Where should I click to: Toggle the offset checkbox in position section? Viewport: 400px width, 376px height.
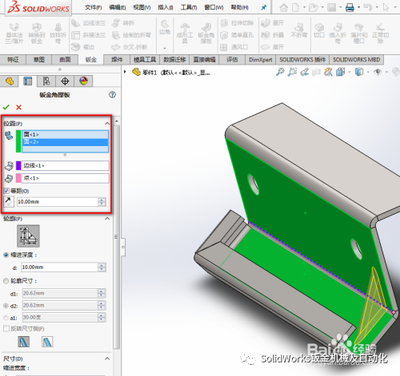pyautogui.click(x=6, y=191)
